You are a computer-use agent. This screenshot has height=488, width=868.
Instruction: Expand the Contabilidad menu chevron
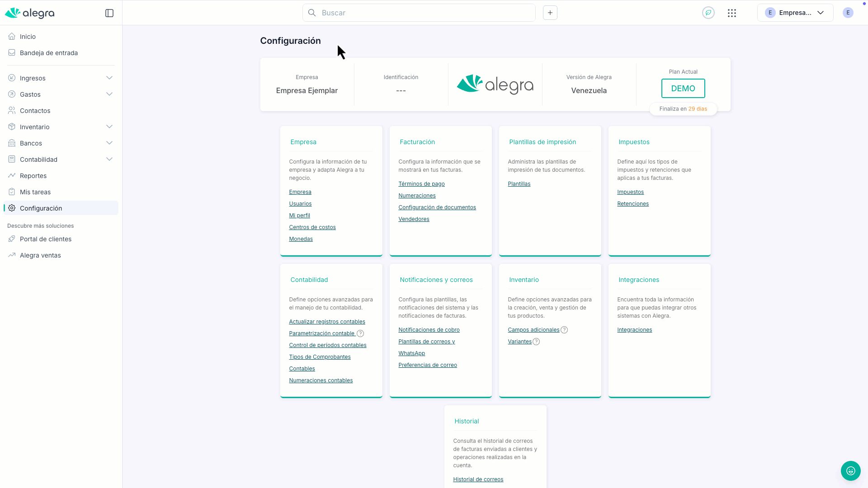pyautogui.click(x=109, y=160)
